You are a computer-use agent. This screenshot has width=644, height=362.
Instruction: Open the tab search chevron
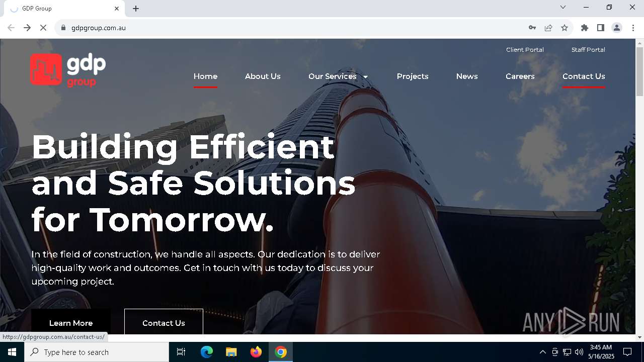(x=563, y=7)
